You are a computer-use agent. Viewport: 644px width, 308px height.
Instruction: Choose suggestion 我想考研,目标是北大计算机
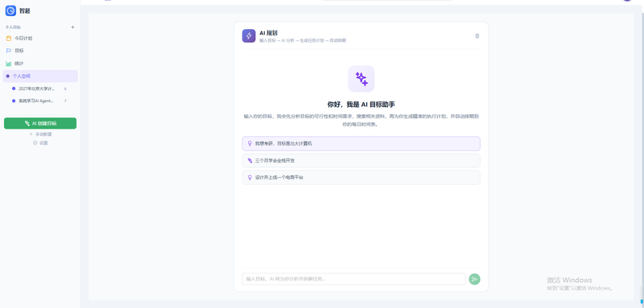tap(361, 143)
